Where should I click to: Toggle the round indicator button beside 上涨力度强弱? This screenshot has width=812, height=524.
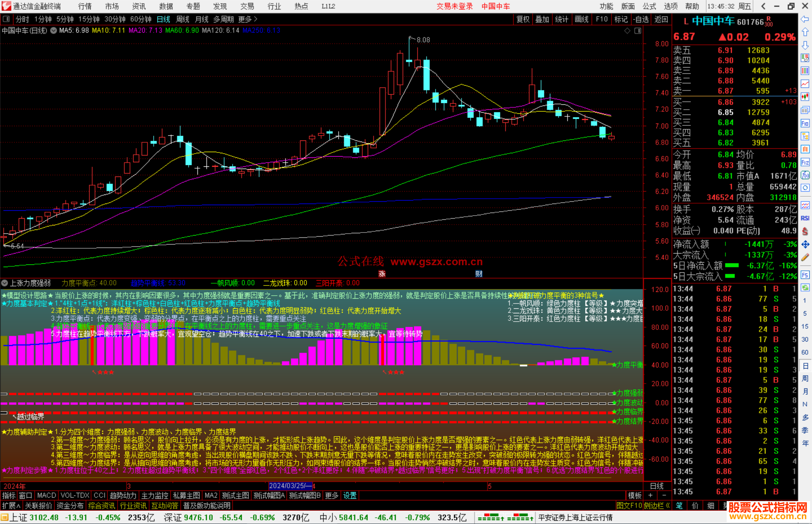pyautogui.click(x=5, y=283)
